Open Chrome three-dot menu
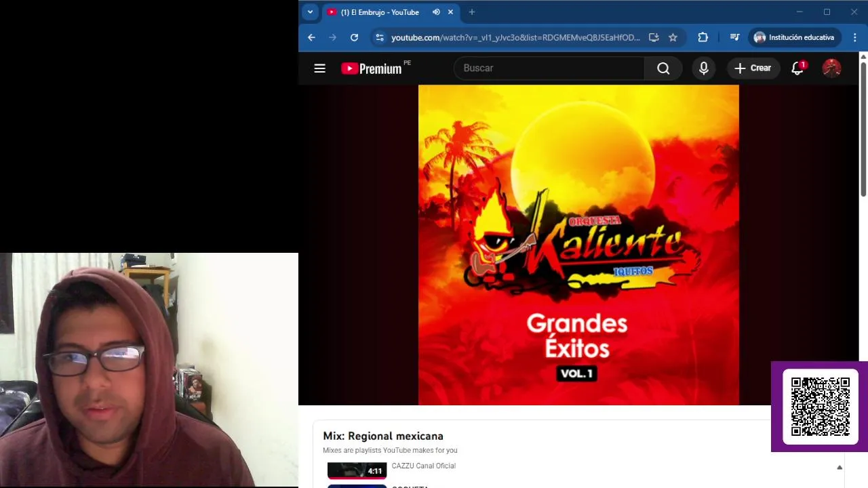The image size is (868, 488). coord(854,37)
